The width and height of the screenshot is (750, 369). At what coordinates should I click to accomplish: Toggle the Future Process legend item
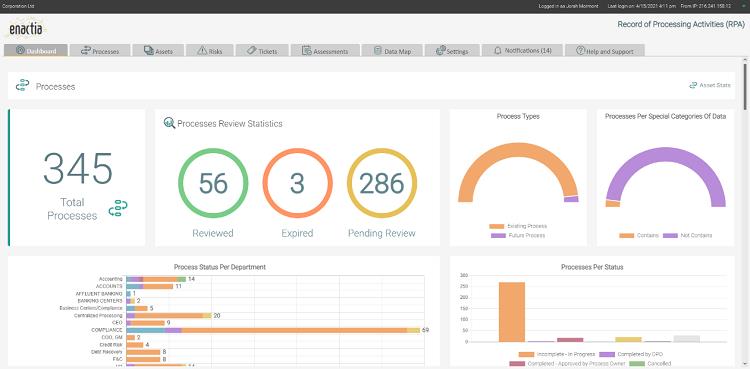click(518, 235)
